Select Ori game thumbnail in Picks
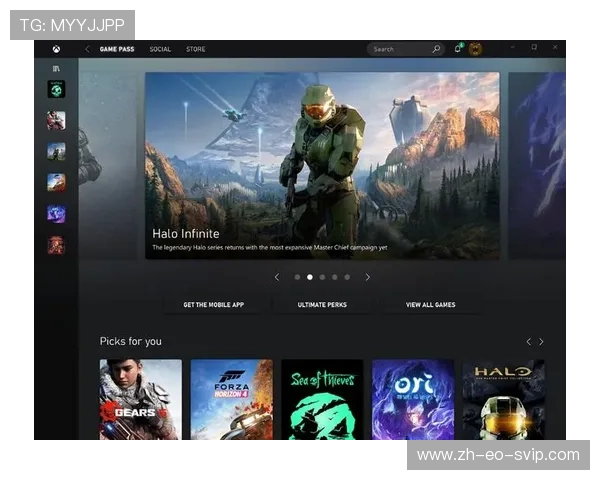Viewport: 600px width, 480px height. 413,400
